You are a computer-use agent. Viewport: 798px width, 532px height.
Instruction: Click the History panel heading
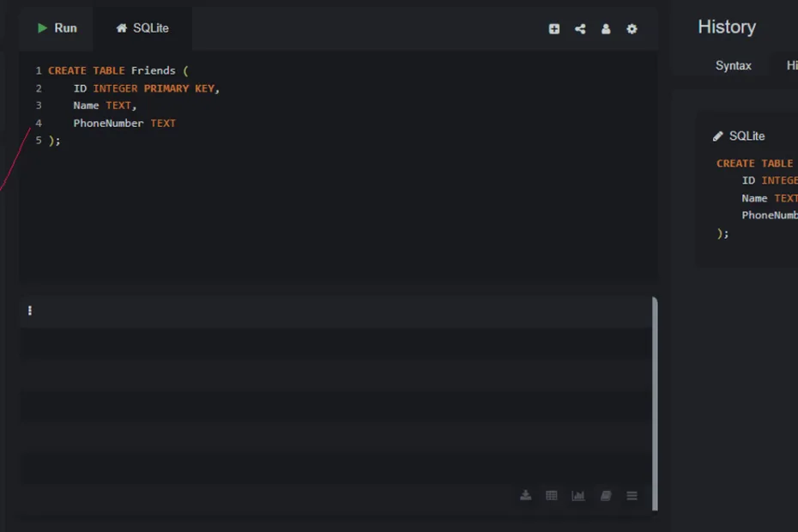pos(727,27)
